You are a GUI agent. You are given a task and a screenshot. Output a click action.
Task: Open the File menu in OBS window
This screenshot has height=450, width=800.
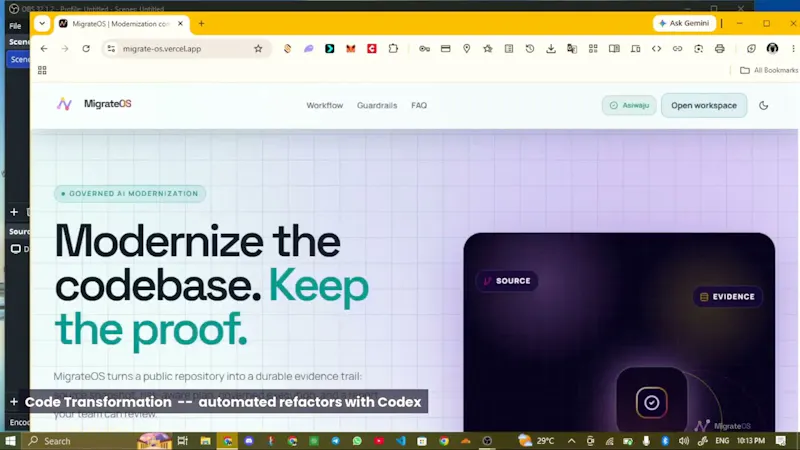coord(15,26)
